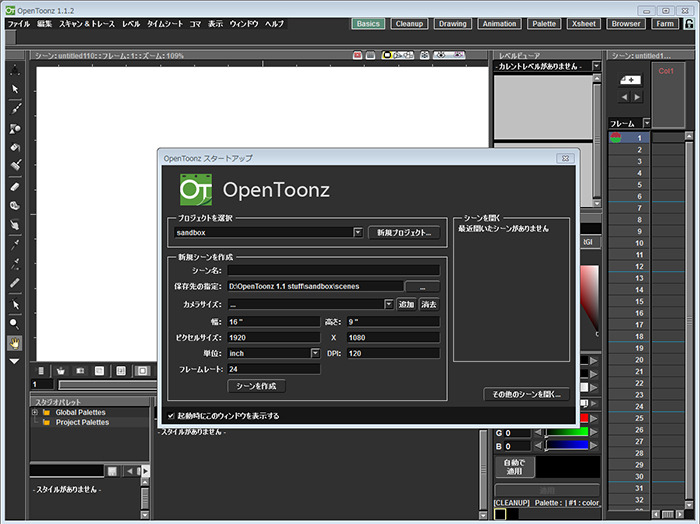Select the Brush tool
This screenshot has height=524, width=700.
pyautogui.click(x=15, y=108)
